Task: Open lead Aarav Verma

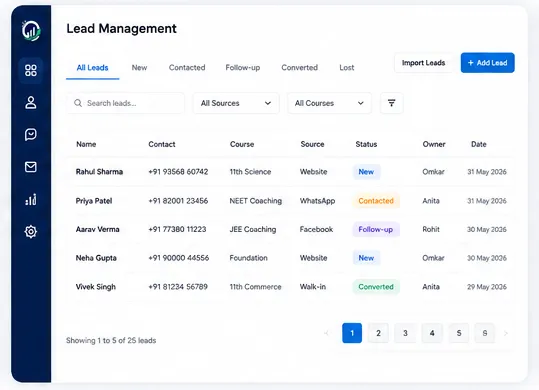Action: tap(98, 230)
